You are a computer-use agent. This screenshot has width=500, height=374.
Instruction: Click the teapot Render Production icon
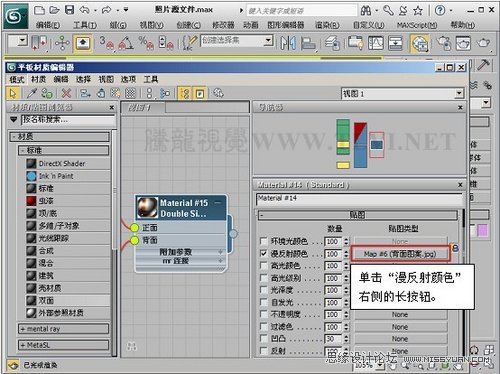coord(483,43)
